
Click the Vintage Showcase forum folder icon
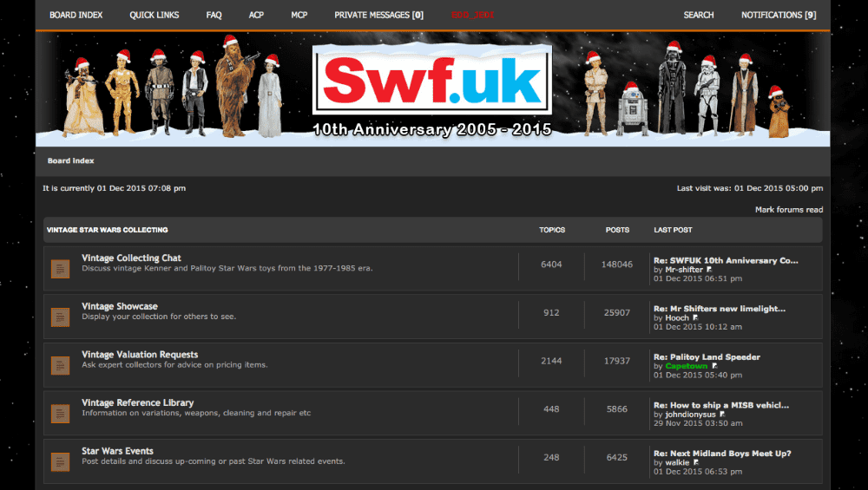pyautogui.click(x=60, y=317)
